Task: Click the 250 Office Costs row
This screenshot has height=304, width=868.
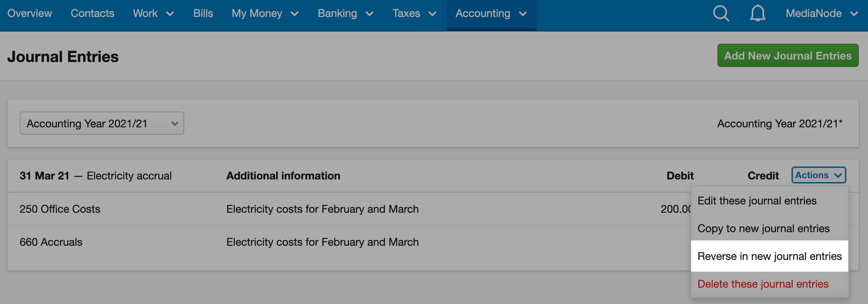Action: click(x=349, y=209)
